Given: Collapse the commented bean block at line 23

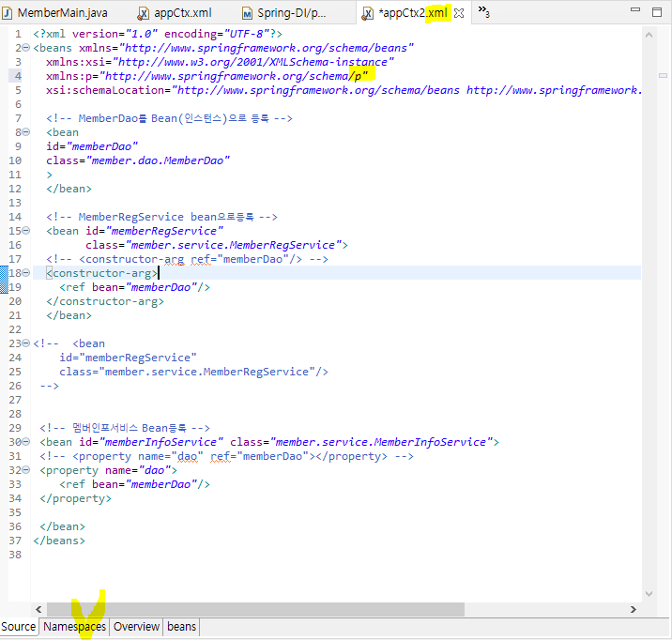Looking at the screenshot, I should 25,343.
